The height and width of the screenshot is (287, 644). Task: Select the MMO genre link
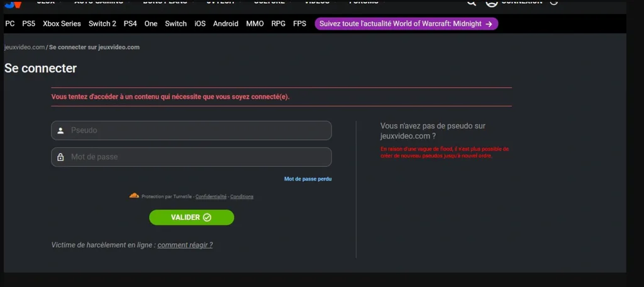point(255,24)
